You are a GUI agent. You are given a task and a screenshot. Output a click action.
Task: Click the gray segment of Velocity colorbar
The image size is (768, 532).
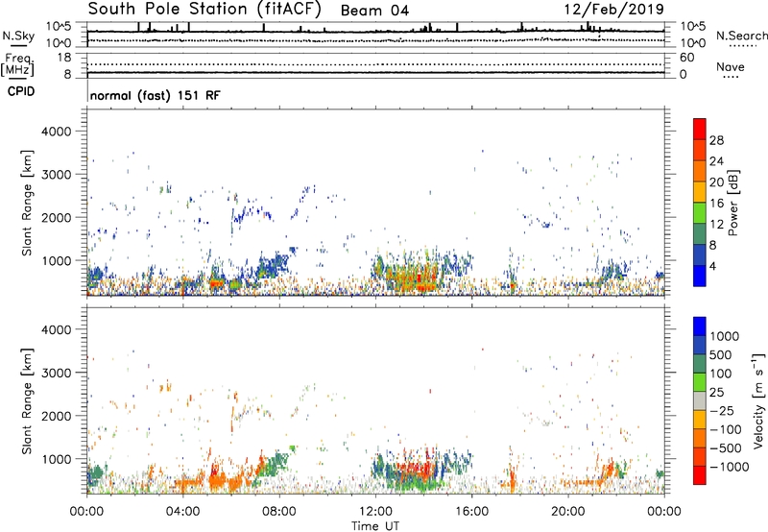click(x=700, y=400)
